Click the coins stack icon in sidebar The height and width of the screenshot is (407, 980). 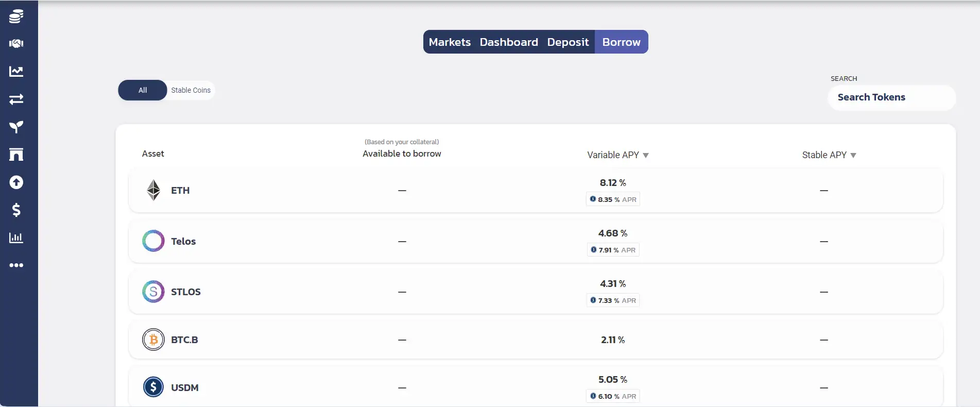coord(16,16)
